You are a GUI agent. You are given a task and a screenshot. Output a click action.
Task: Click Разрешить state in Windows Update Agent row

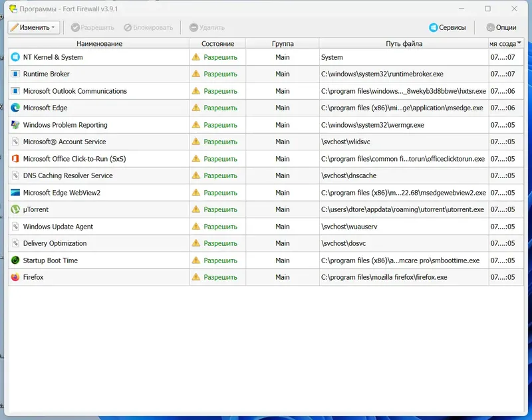click(x=220, y=227)
